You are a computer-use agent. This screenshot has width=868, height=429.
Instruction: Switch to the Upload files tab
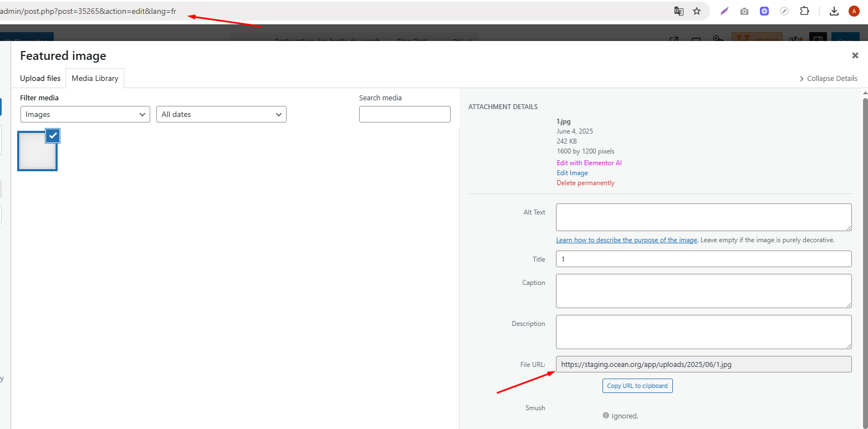point(40,79)
